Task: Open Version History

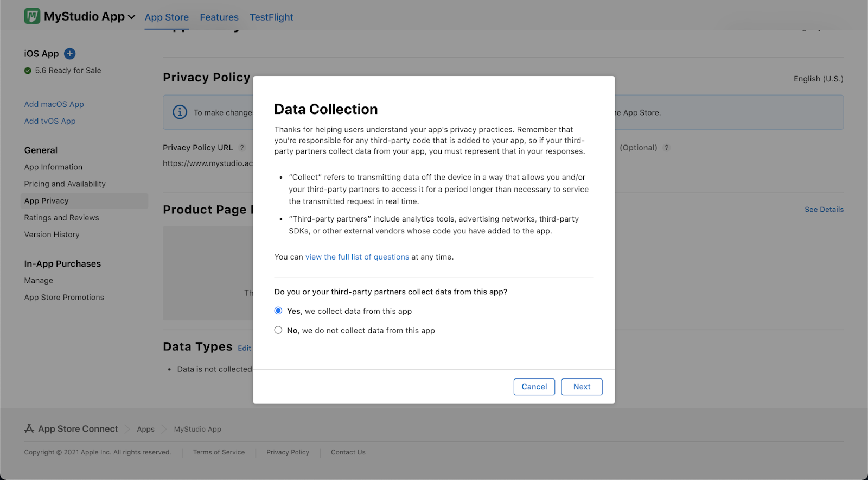Action: [52, 235]
